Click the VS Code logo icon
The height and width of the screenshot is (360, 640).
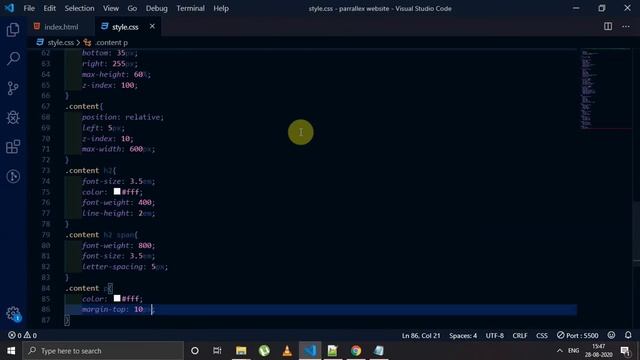(9, 8)
